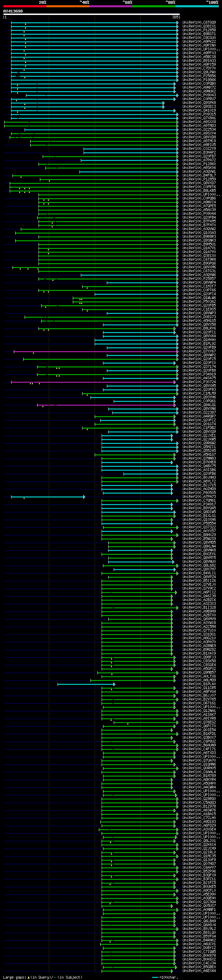Image resolution: width=222 pixels, height=980 pixels.
Task: Click the purple alignment bar for Q7XY67
Action: pos(96,351)
